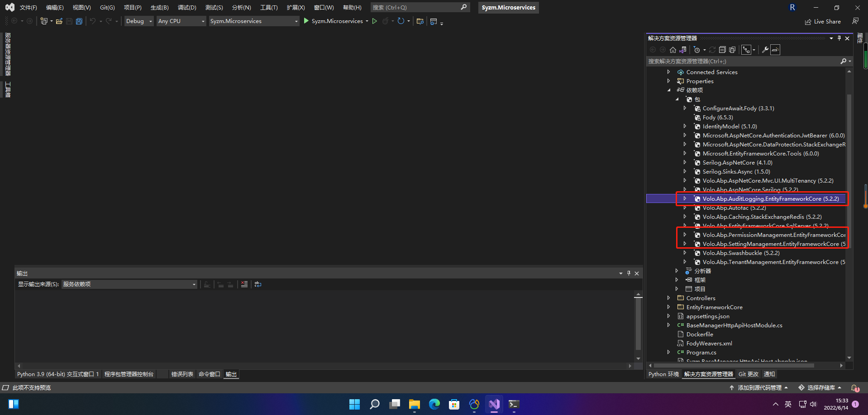This screenshot has width=868, height=415.
Task: Click 选择存储库 in status bar
Action: [820, 388]
